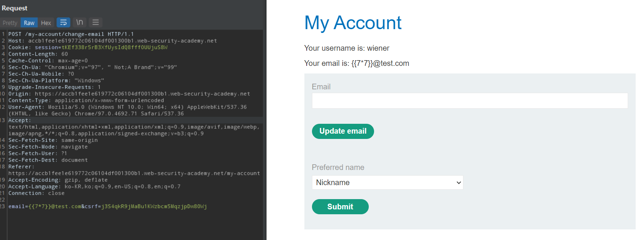Viewport: 644px width, 240px height.
Task: Switch to the Pretty view tab
Action: 10,23
